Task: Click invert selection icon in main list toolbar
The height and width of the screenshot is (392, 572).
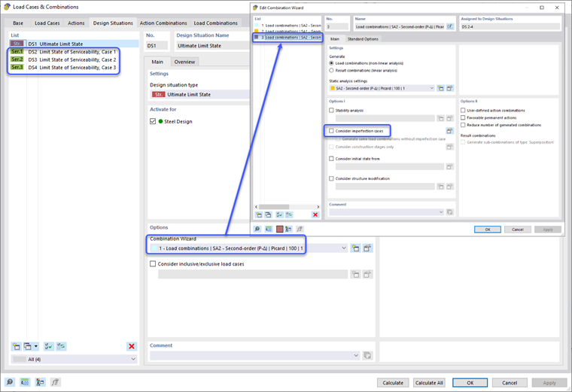Action: [61, 346]
